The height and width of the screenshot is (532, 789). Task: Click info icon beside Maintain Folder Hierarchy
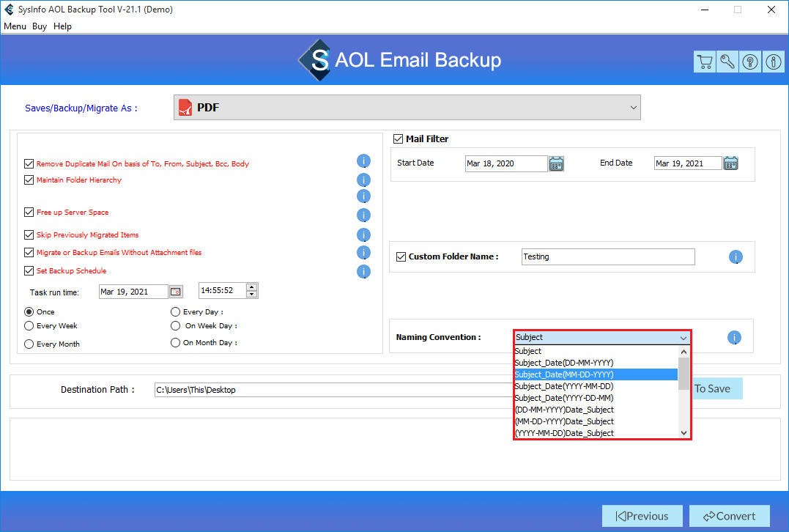363,180
